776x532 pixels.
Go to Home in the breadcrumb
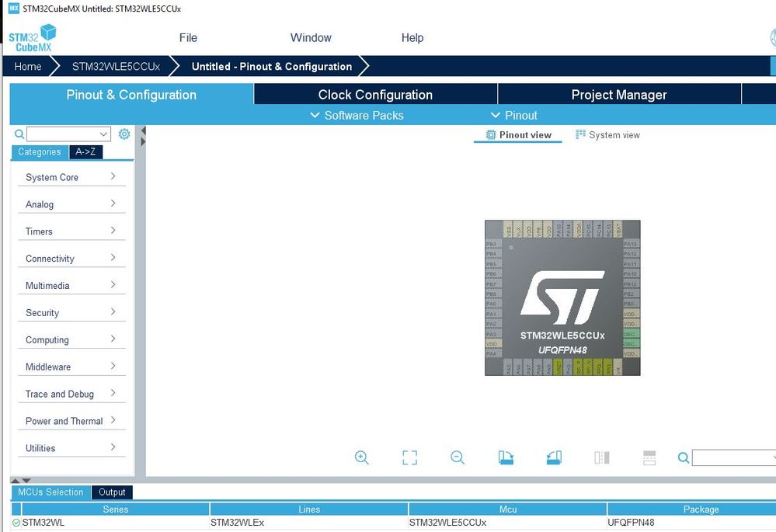28,66
